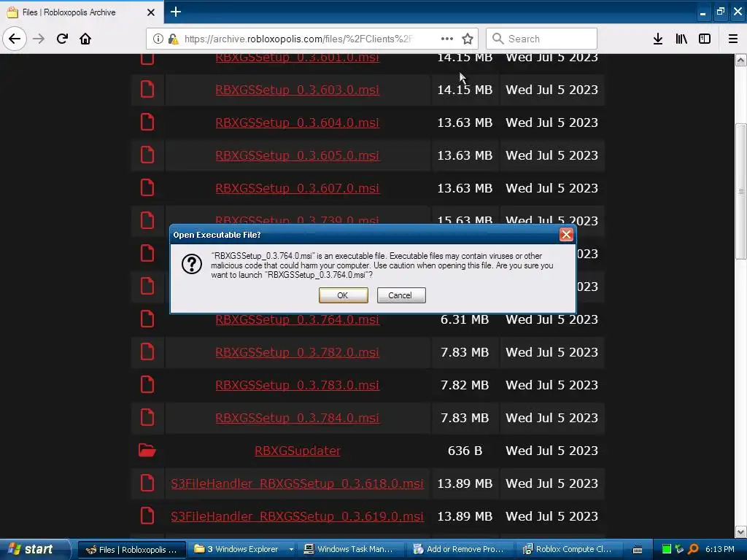Click the 6:13 PM clock
The height and width of the screenshot is (560, 747).
point(720,550)
